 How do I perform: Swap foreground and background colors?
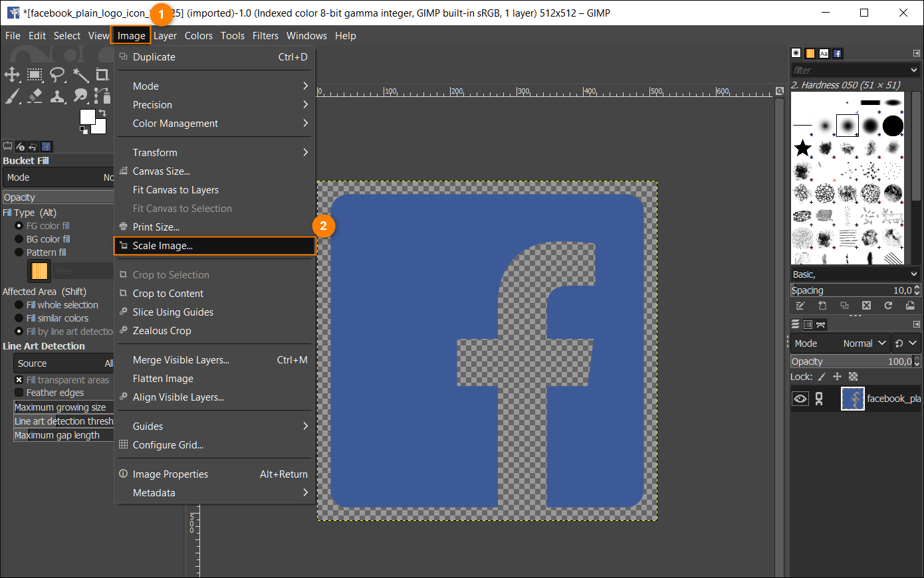point(102,113)
